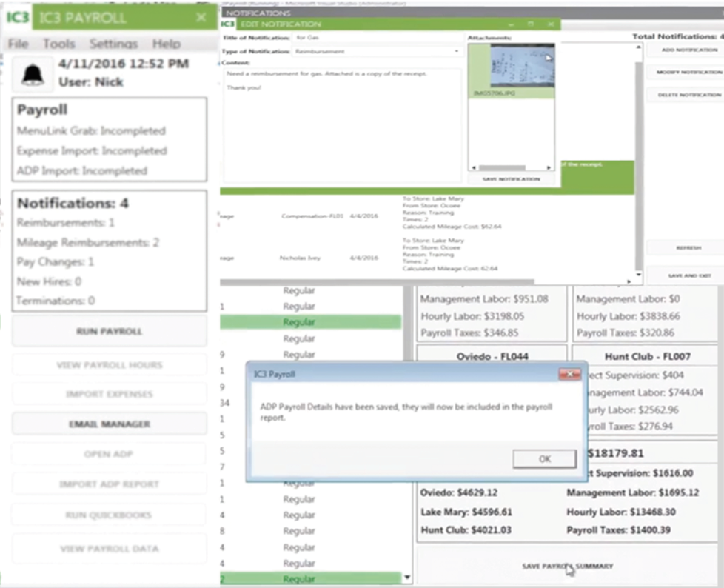Screen dimensions: 724x588
Task: Open the Email Manager
Action: [110, 424]
